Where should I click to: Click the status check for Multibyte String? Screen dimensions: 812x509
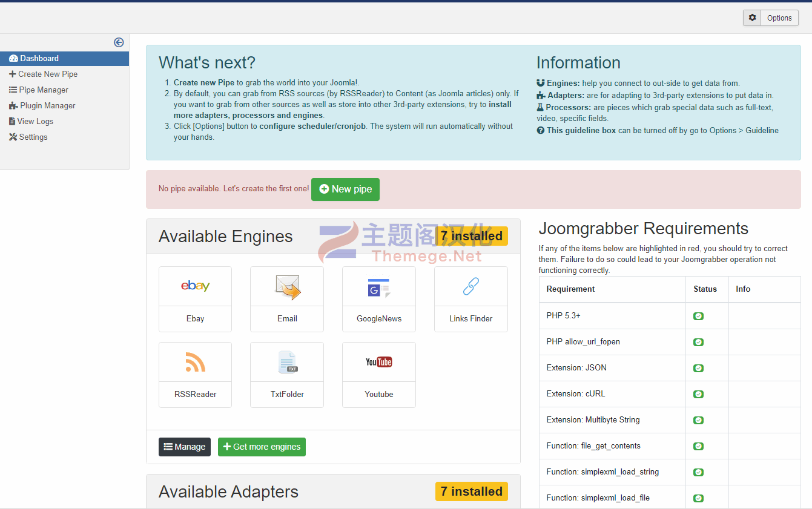[x=698, y=420]
